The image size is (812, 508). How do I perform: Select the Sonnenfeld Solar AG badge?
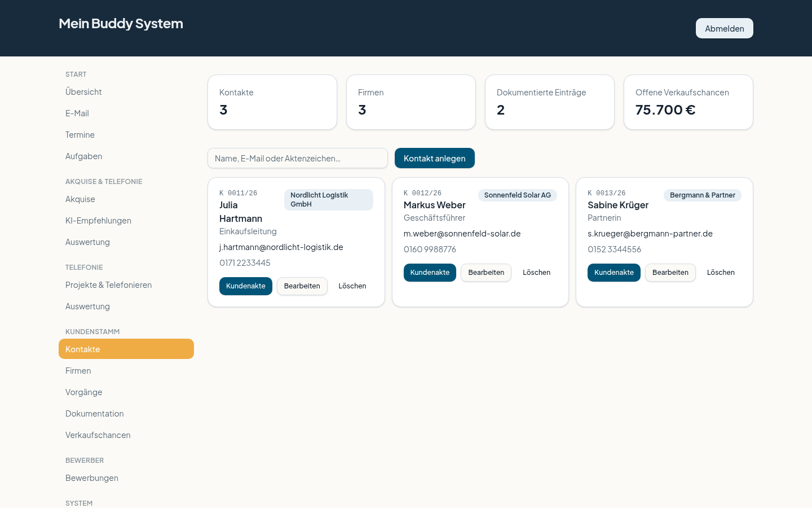[518, 195]
